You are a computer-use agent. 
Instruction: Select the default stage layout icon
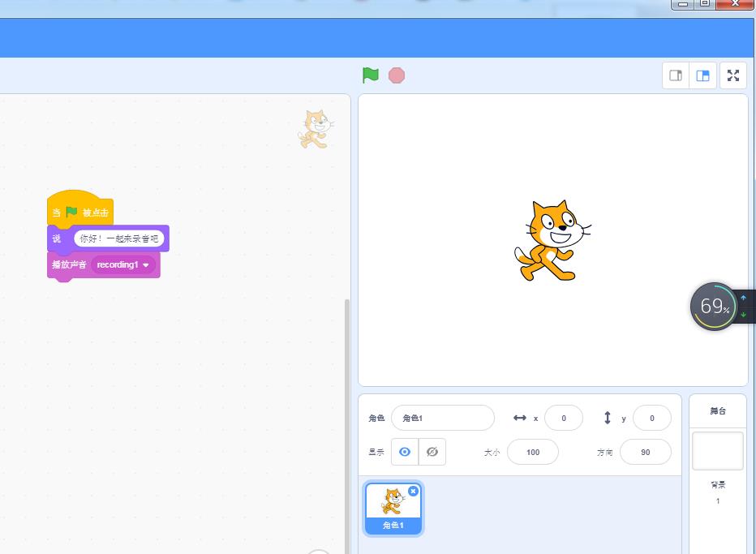tap(702, 75)
